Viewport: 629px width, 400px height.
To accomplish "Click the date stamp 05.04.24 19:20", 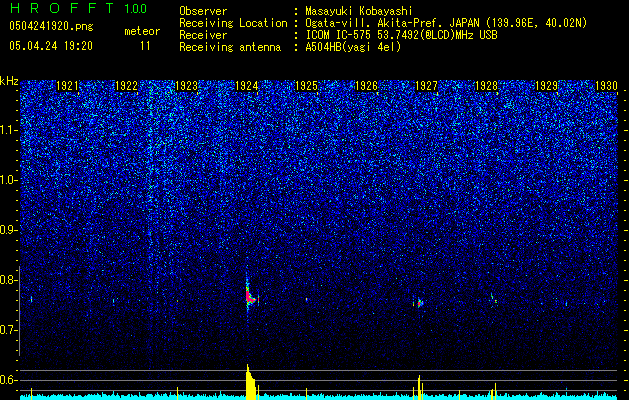I will 51,46.
